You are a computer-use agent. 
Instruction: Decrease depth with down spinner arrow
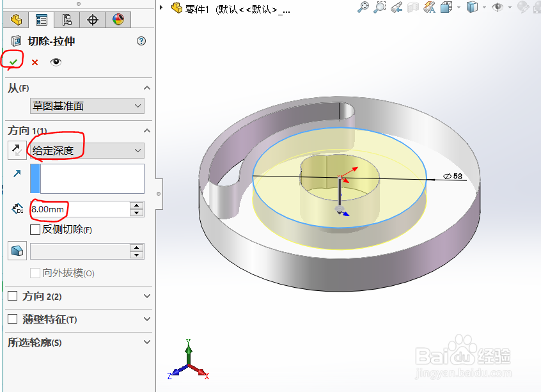pyautogui.click(x=137, y=213)
